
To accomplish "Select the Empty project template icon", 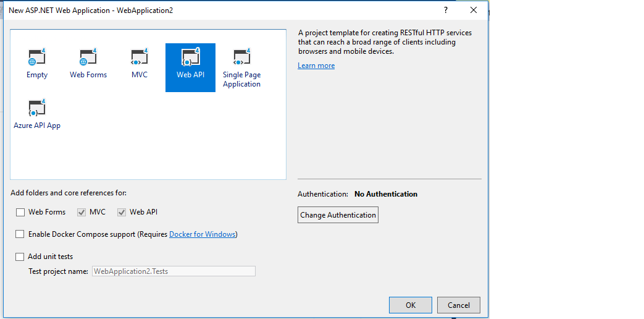I will click(x=37, y=58).
